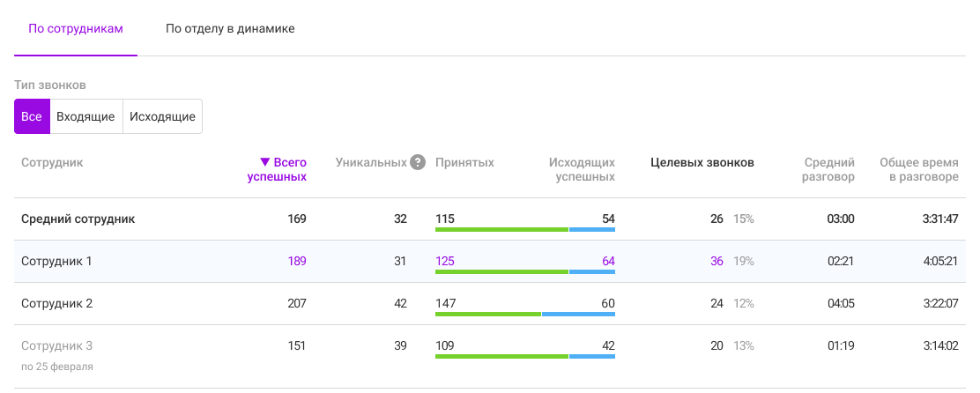Click Сотрудник 1 target calls value 36
The image size is (980, 393).
click(716, 262)
